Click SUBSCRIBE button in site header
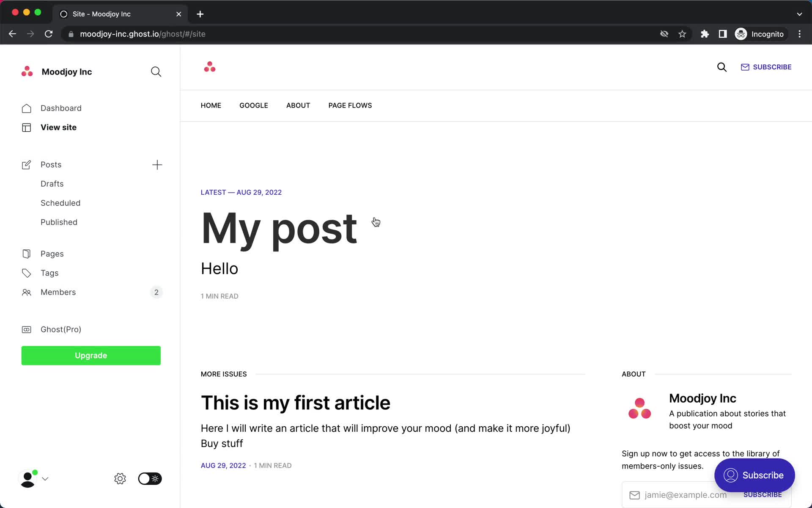812x508 pixels. (766, 67)
